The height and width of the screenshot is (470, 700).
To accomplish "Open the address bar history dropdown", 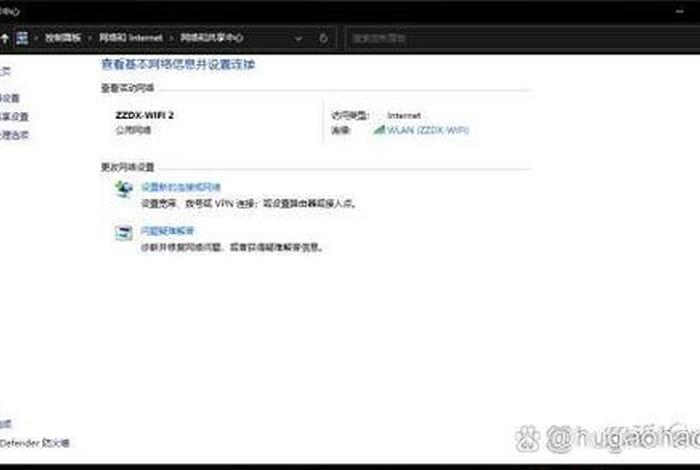I will [x=298, y=38].
